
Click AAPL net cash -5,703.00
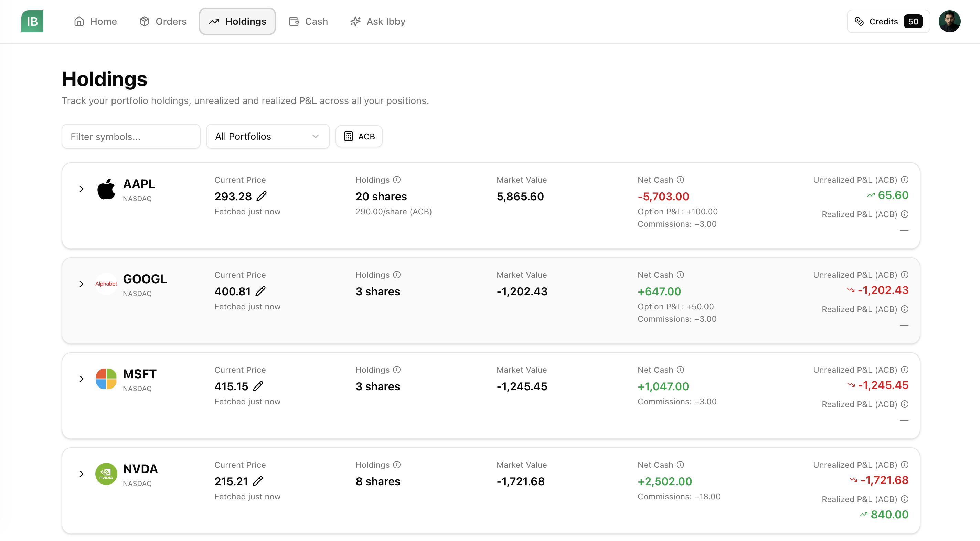[663, 197]
